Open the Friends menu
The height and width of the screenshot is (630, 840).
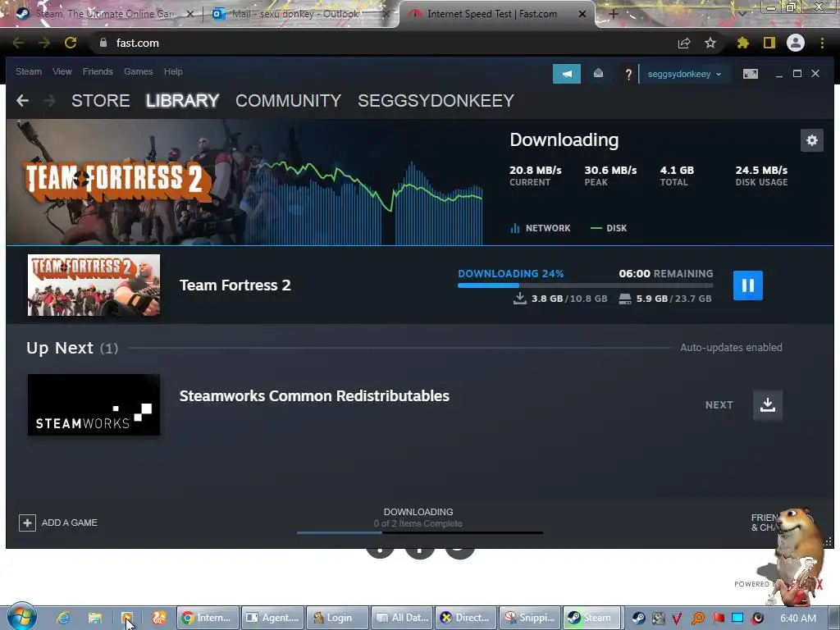coord(98,71)
